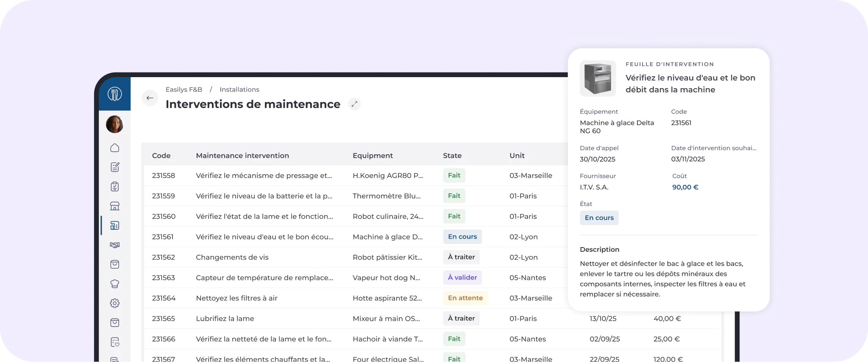Viewport: 868px width, 362px height.
Task: Open the note-edit pencil sidebar icon
Action: [114, 167]
